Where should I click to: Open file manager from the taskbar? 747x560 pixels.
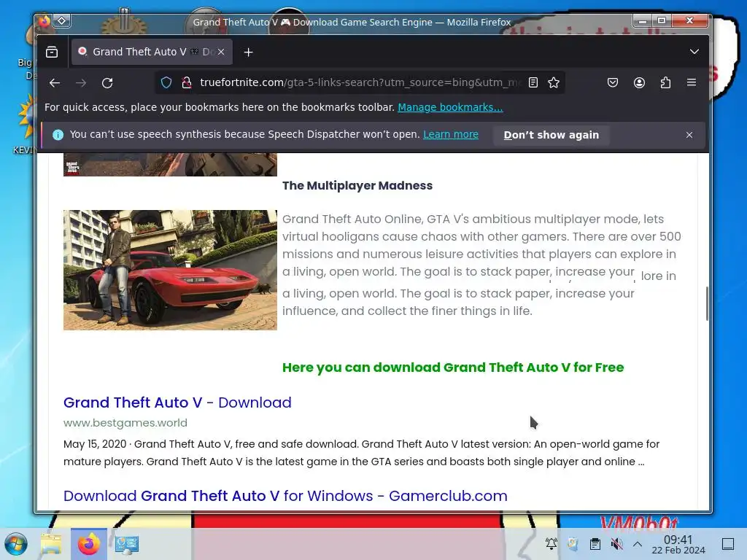51,544
